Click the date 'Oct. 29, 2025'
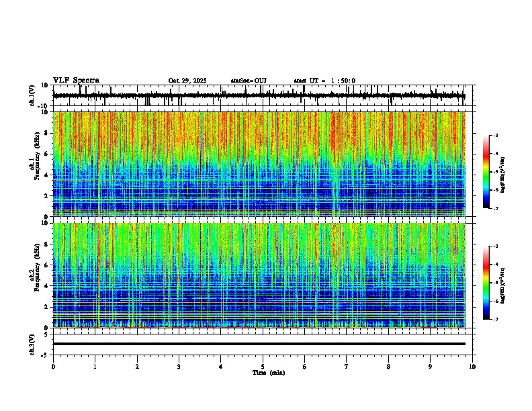The image size is (532, 411). 187,81
